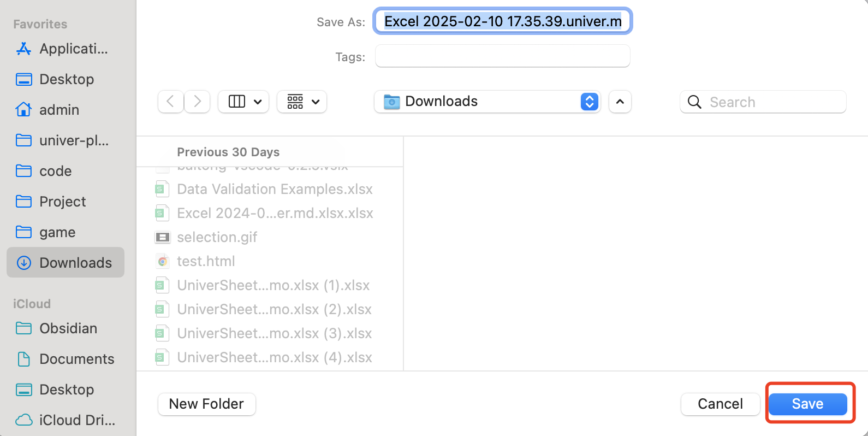Click the Save As filename field

coord(502,21)
